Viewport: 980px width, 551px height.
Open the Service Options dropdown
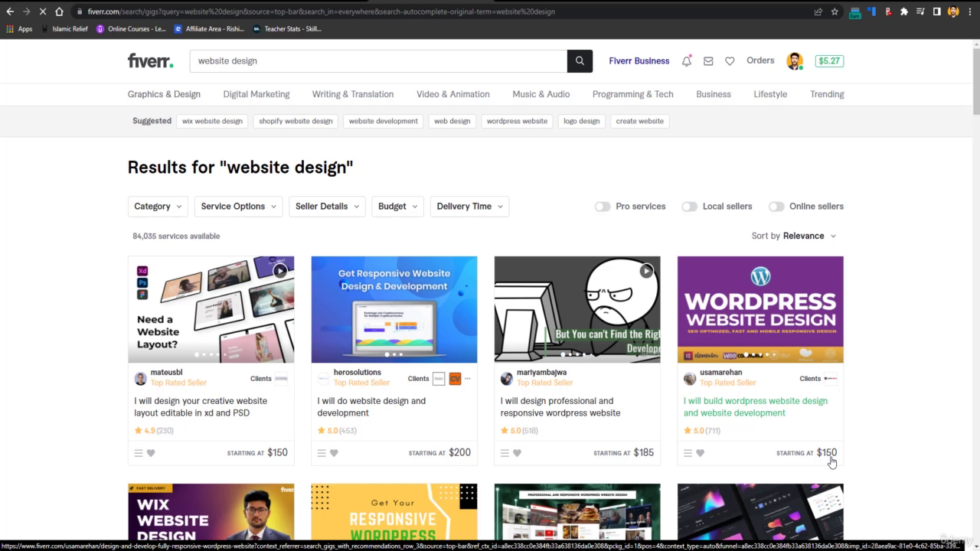point(239,207)
